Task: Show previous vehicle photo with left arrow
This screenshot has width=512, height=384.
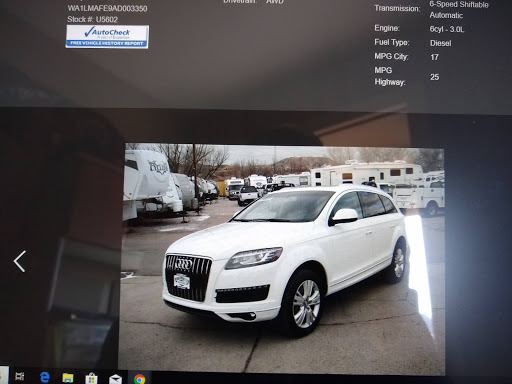Action: (x=20, y=262)
